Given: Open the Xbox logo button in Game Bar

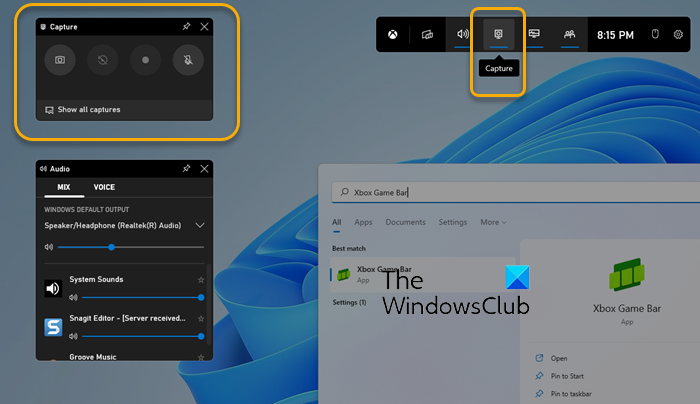Looking at the screenshot, I should [392, 34].
